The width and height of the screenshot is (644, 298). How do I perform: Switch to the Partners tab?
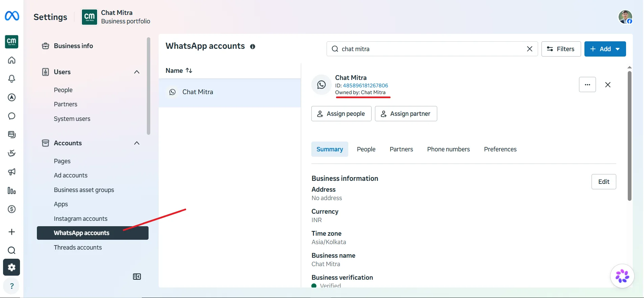click(x=401, y=149)
